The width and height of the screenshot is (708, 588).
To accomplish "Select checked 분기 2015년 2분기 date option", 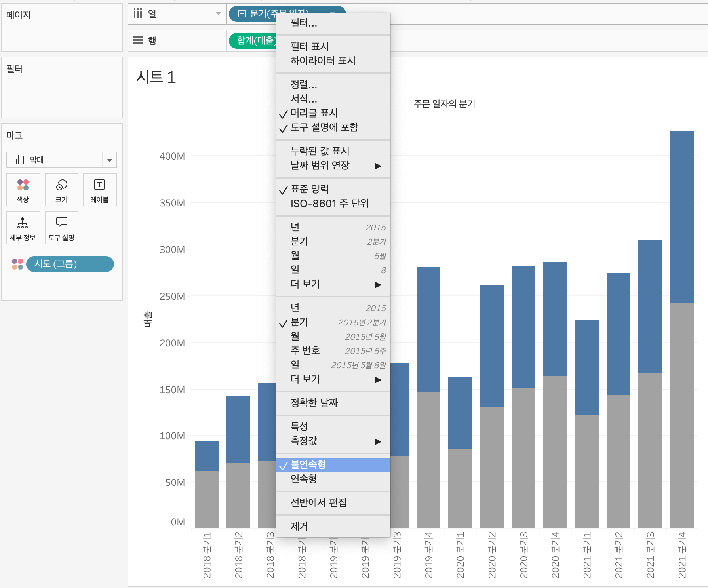I will 333,322.
